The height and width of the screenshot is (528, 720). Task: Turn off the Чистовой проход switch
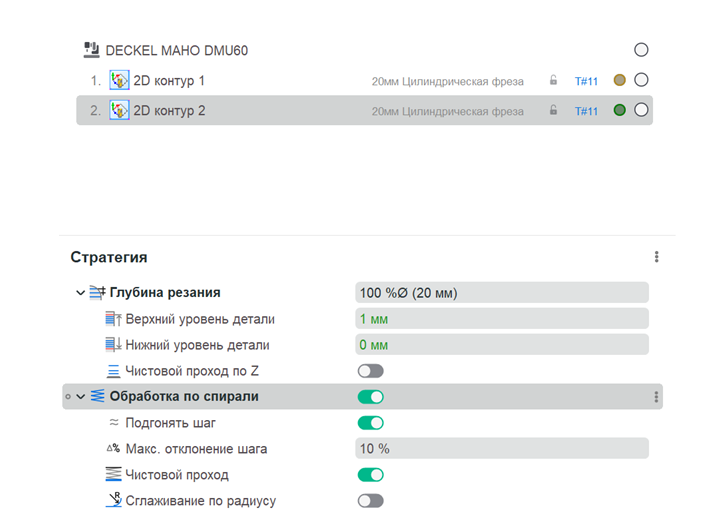371,475
